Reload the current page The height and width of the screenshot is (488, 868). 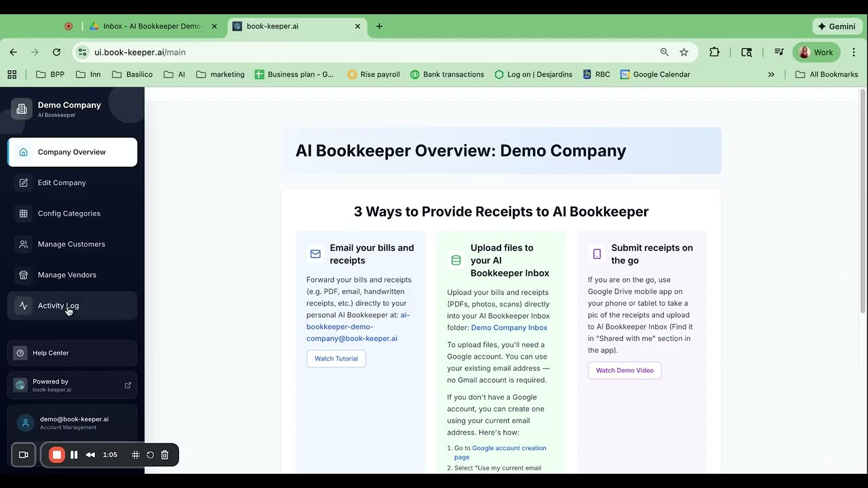click(56, 52)
